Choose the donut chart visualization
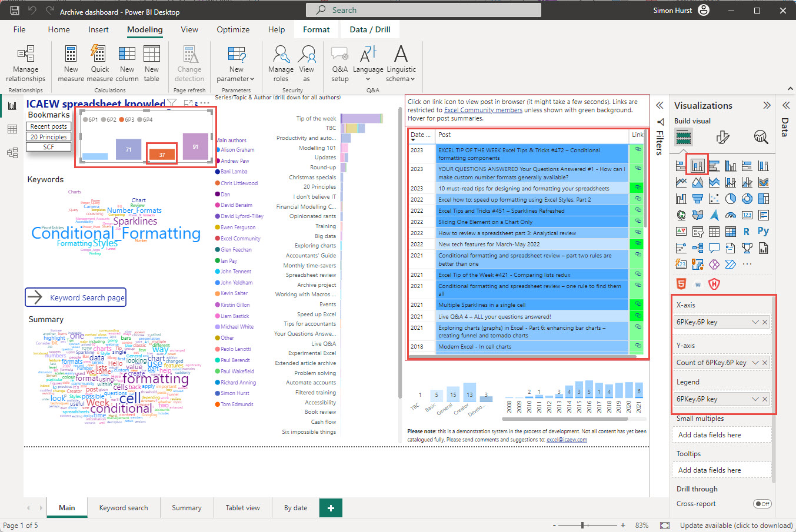This screenshot has height=532, width=796. pos(747,199)
